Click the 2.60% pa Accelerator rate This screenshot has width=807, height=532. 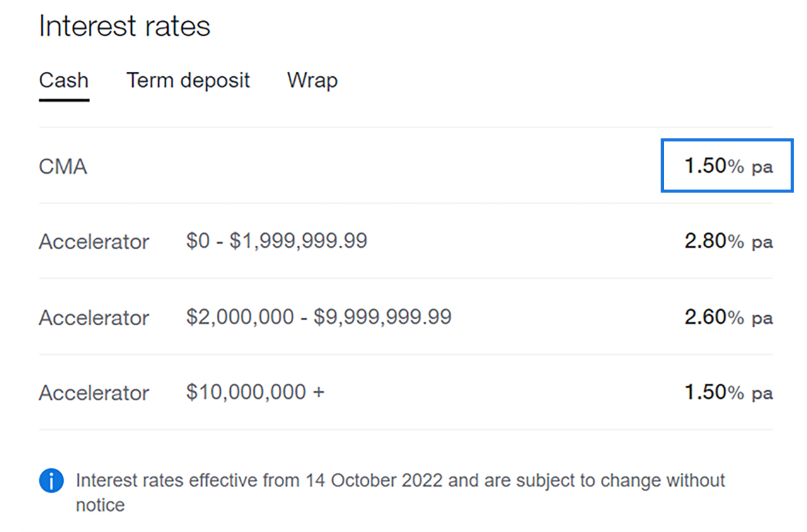(x=728, y=317)
